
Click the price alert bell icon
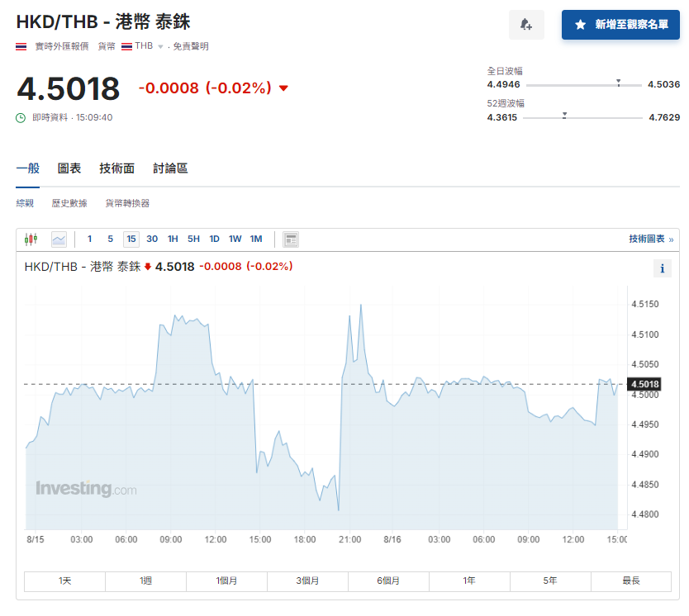click(x=526, y=25)
